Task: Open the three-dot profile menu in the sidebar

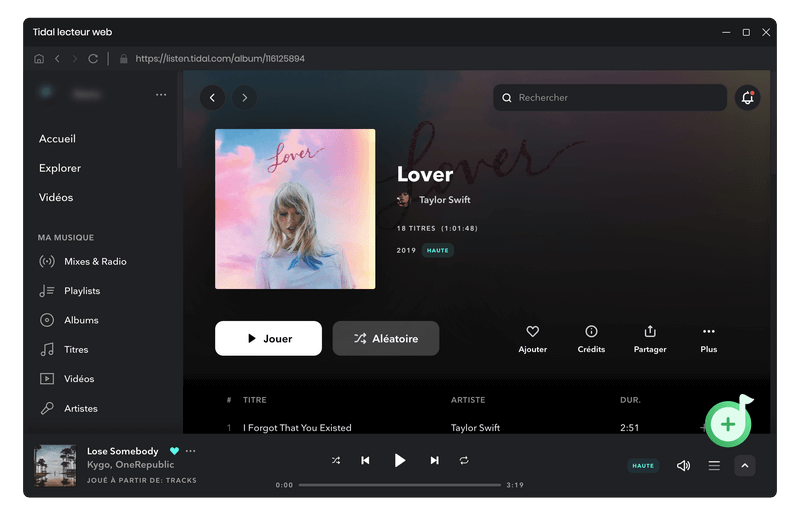Action: [x=161, y=95]
